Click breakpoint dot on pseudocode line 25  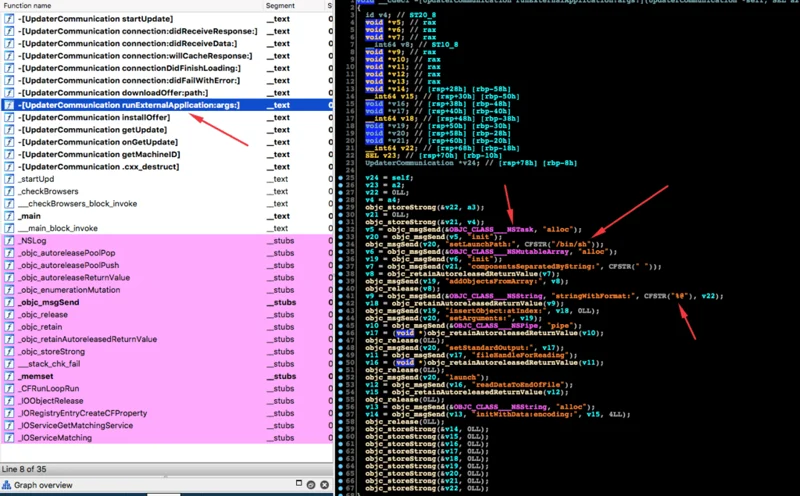(340, 178)
